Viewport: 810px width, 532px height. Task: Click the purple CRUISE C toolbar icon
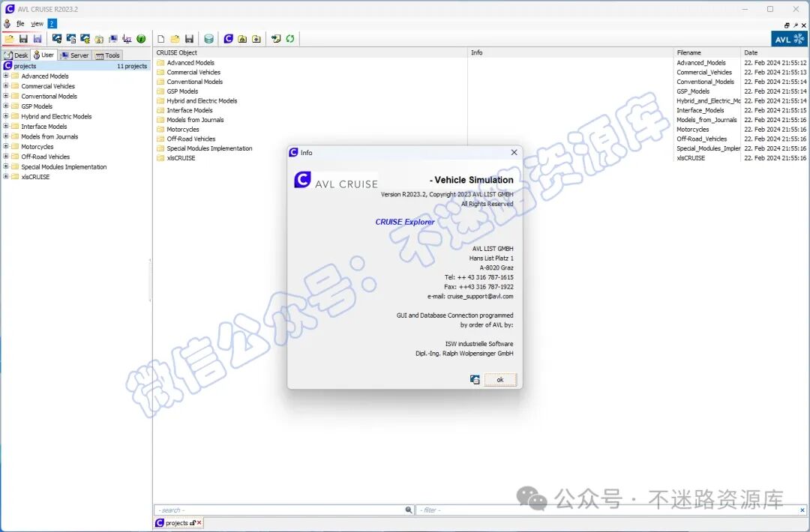[x=228, y=39]
